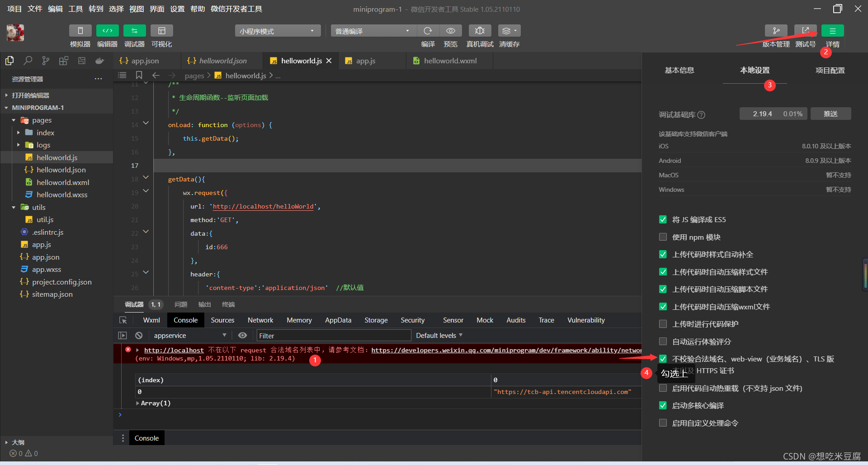Open the visualization (可视化) panel button
The width and height of the screenshot is (868, 465).
(x=161, y=31)
